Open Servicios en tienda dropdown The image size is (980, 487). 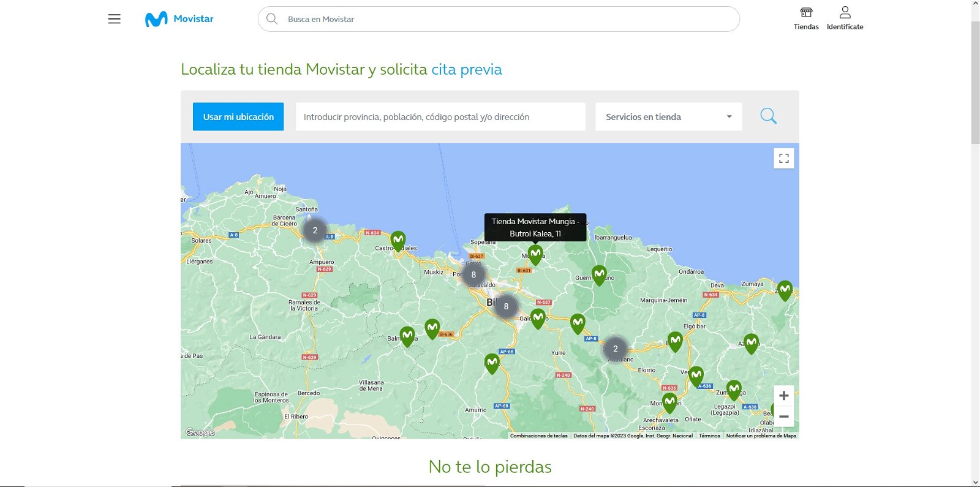(x=668, y=116)
